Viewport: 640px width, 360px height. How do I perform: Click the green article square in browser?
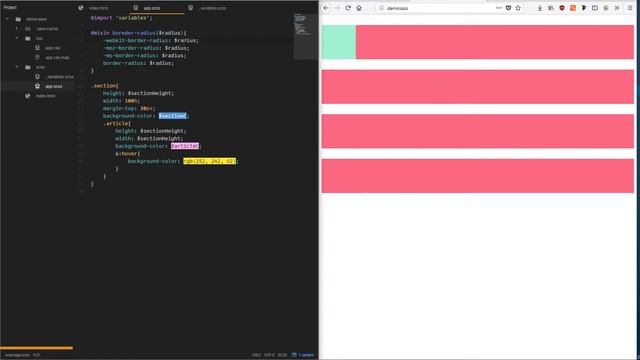(x=339, y=42)
